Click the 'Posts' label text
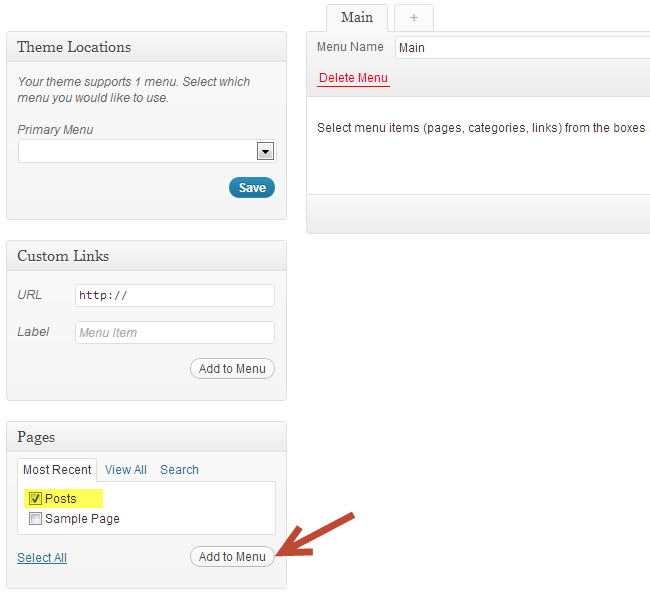This screenshot has height=596, width=650. click(61, 498)
